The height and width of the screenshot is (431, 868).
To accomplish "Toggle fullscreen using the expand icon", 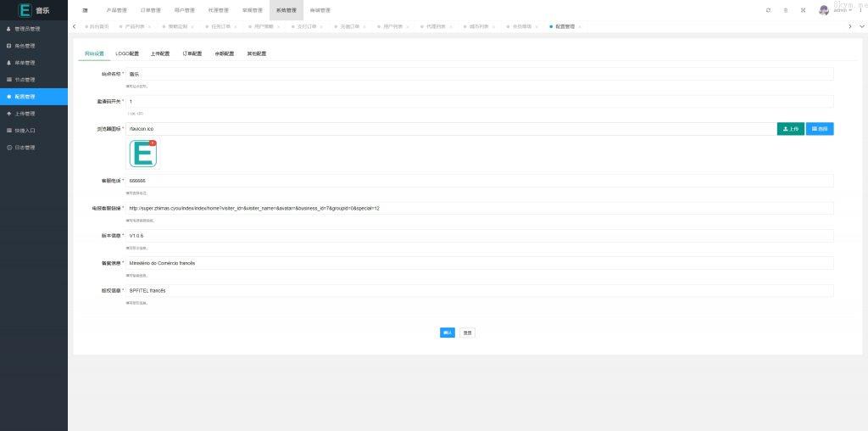I will click(803, 10).
